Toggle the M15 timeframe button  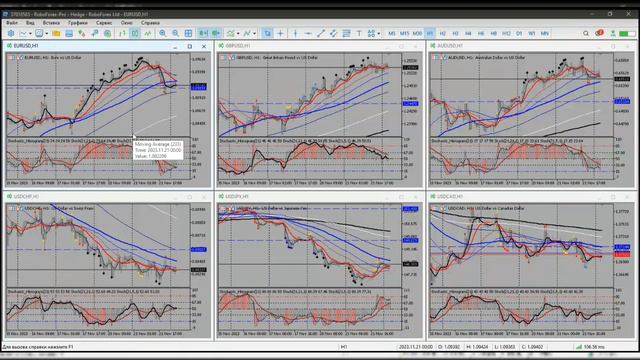[x=404, y=33]
